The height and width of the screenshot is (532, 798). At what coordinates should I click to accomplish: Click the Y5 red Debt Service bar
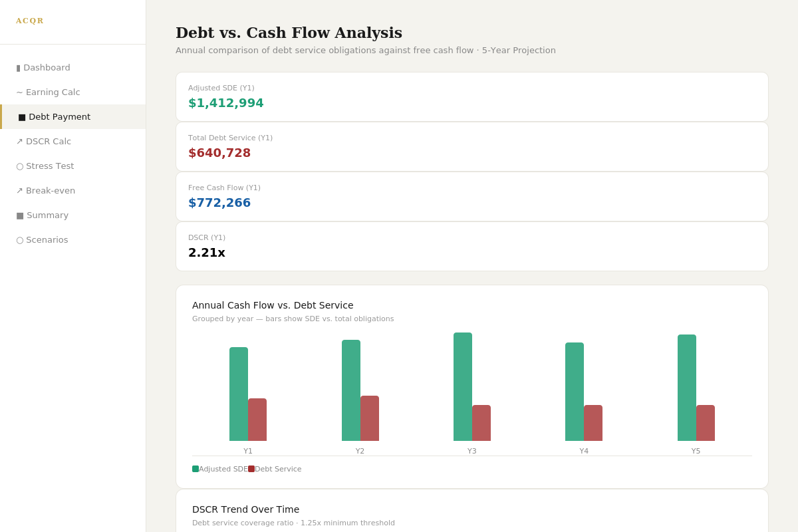pyautogui.click(x=706, y=423)
